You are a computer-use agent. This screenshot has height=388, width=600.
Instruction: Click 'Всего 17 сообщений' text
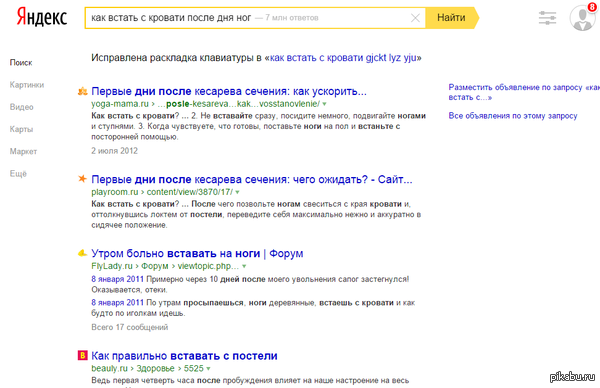130,327
